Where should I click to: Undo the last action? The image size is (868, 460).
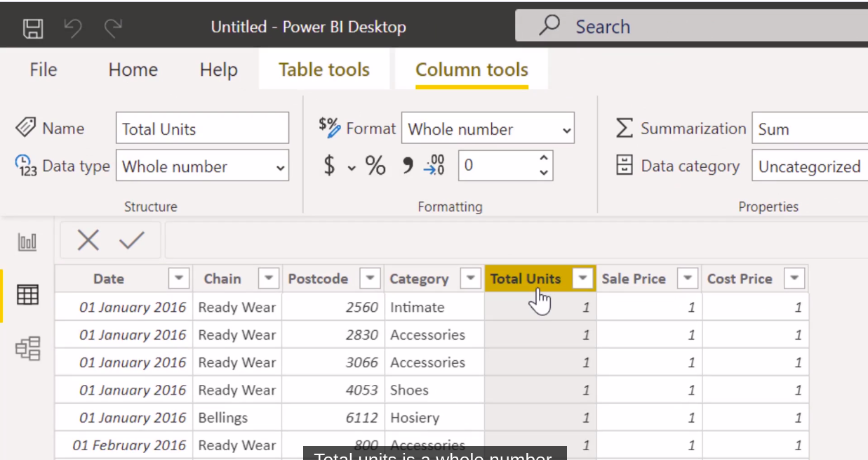click(72, 28)
